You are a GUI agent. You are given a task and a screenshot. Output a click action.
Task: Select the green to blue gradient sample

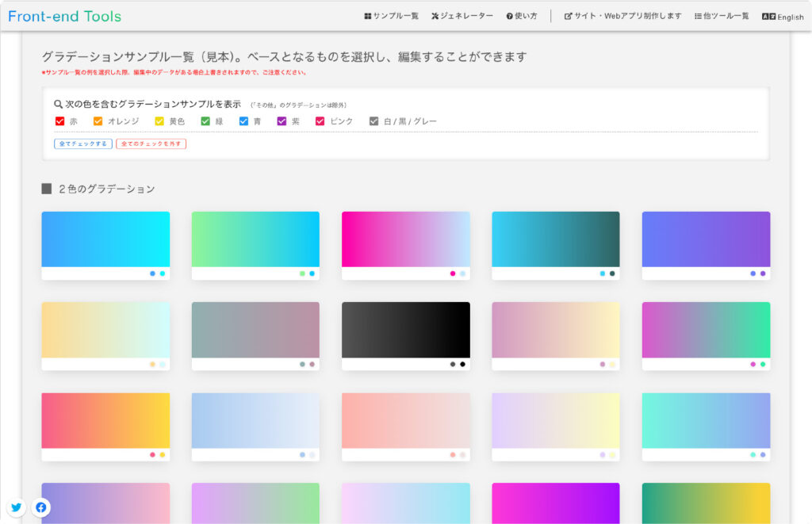pyautogui.click(x=255, y=246)
